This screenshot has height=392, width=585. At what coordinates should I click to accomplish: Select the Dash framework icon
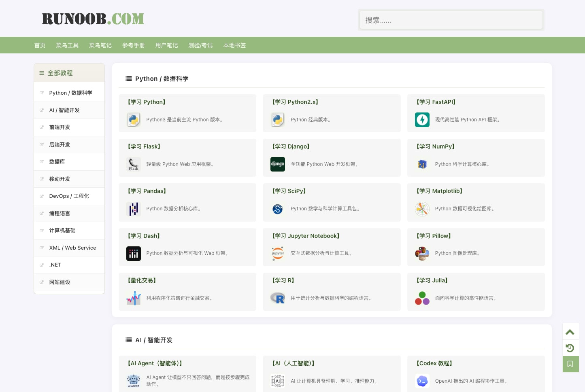pos(134,254)
